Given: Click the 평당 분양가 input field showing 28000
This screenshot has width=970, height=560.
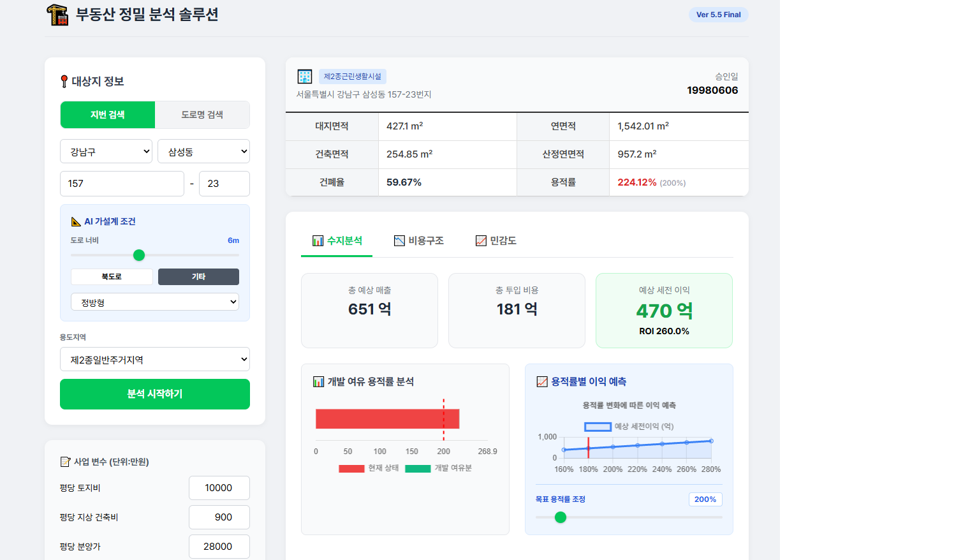Looking at the screenshot, I should click(x=219, y=547).
